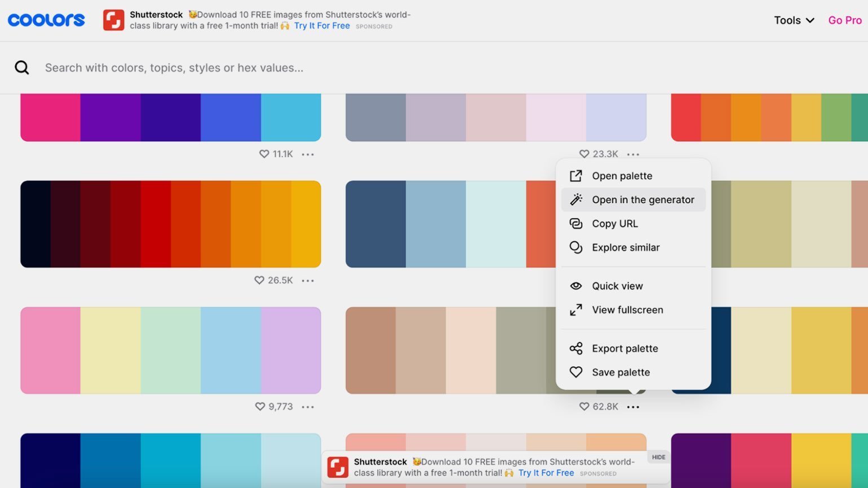Select Open palette from the menu
The width and height of the screenshot is (868, 488).
(x=633, y=176)
